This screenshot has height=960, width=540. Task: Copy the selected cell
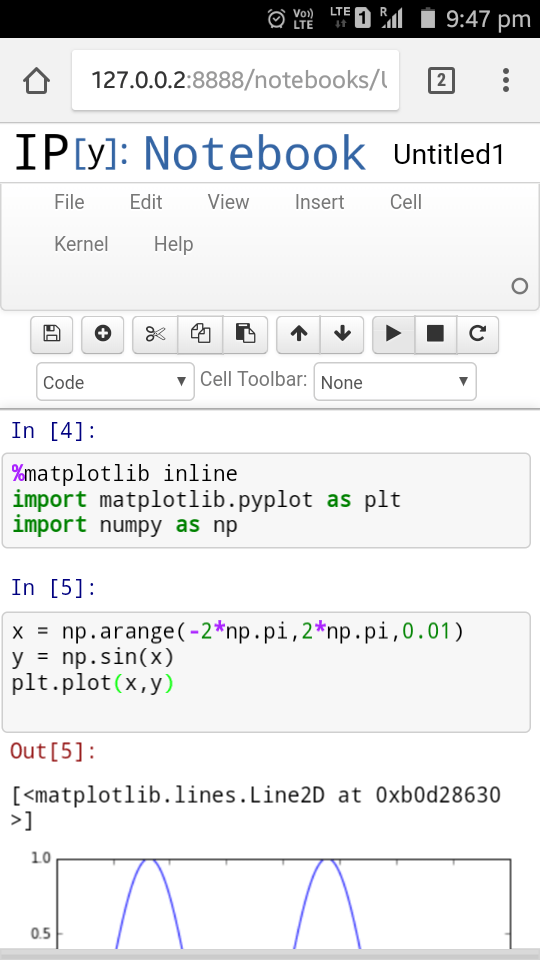pyautogui.click(x=200, y=334)
